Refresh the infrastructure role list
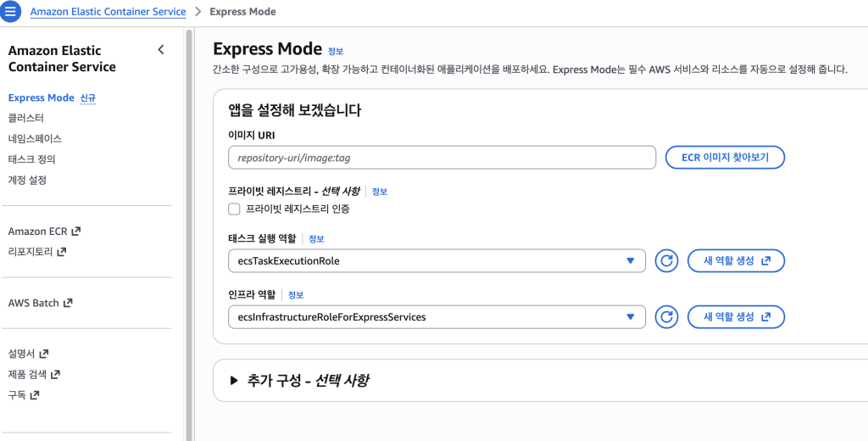868x441 pixels. coord(667,317)
